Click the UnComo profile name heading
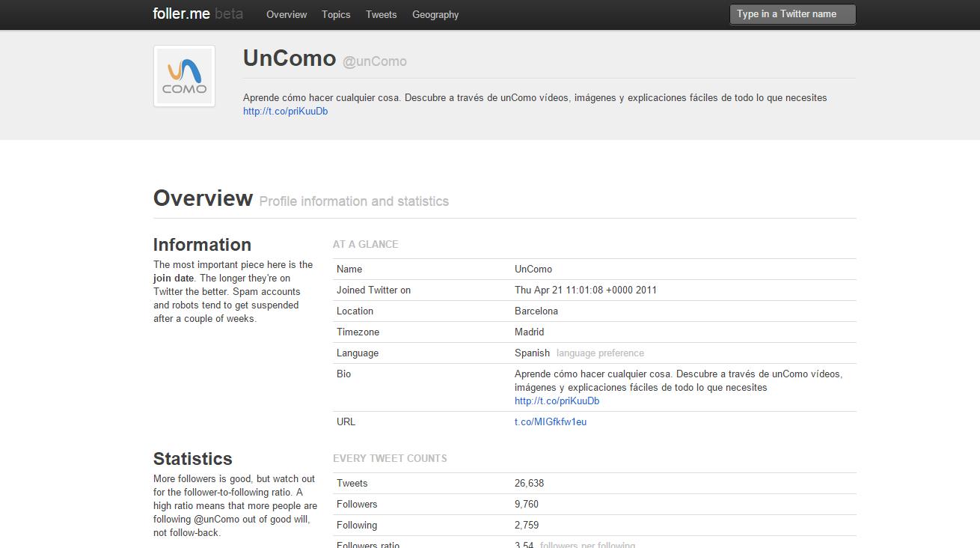Viewport: 980px width, 548px height. click(290, 58)
